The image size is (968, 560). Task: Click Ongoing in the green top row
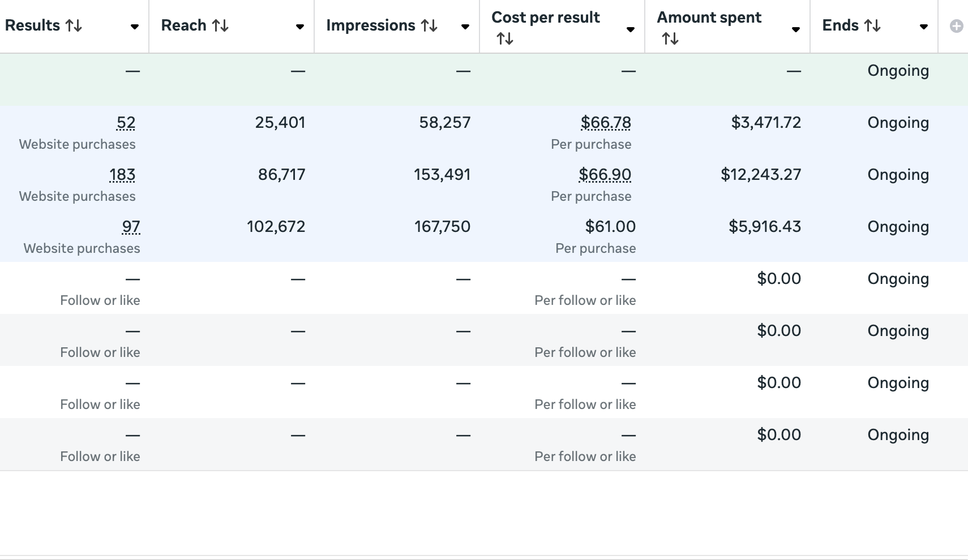(x=898, y=71)
